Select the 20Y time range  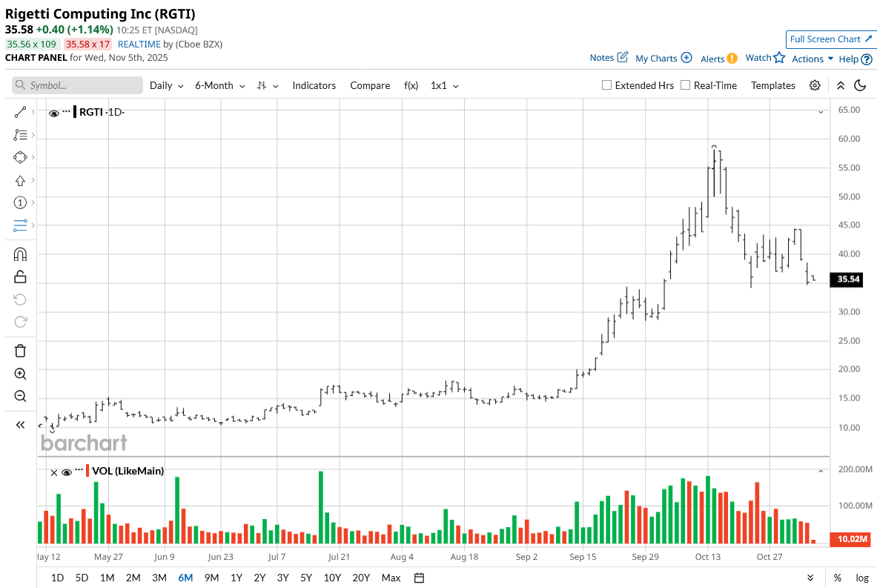361,578
